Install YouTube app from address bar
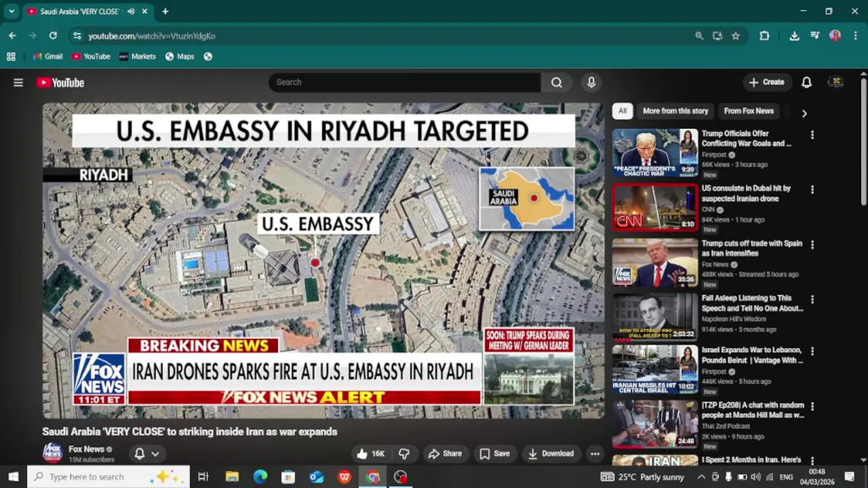Viewport: 868px width, 488px height. [x=717, y=36]
